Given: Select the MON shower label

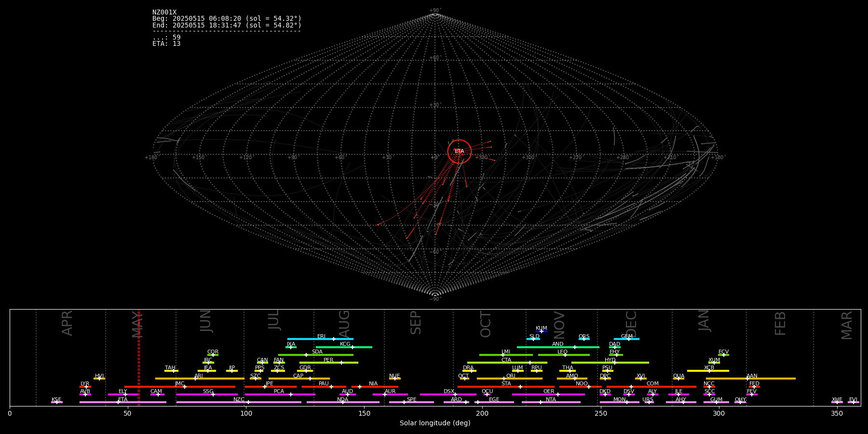Looking at the screenshot, I should [x=619, y=400].
